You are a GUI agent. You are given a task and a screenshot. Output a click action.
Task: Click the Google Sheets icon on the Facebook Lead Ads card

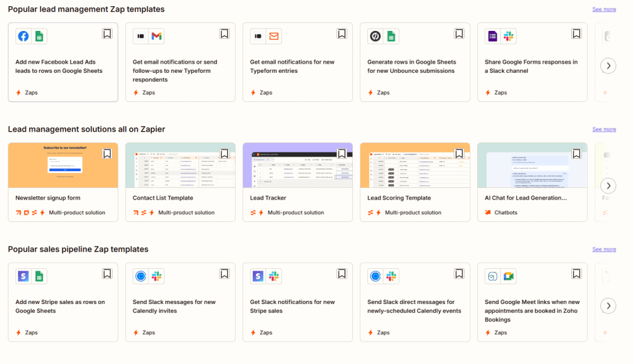tap(39, 36)
